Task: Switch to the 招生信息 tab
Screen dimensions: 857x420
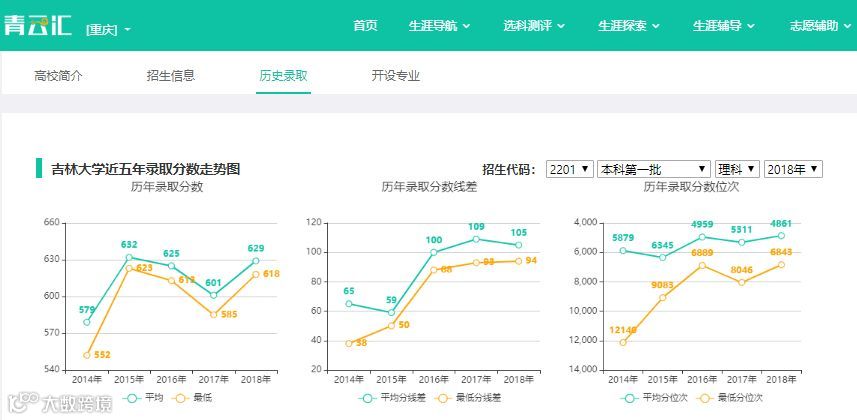Action: 171,76
